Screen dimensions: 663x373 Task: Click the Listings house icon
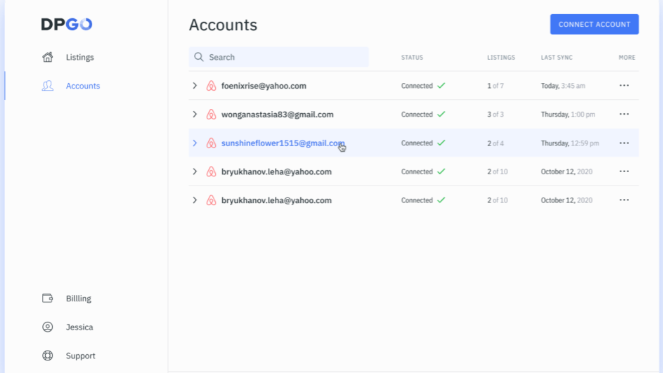click(x=47, y=57)
